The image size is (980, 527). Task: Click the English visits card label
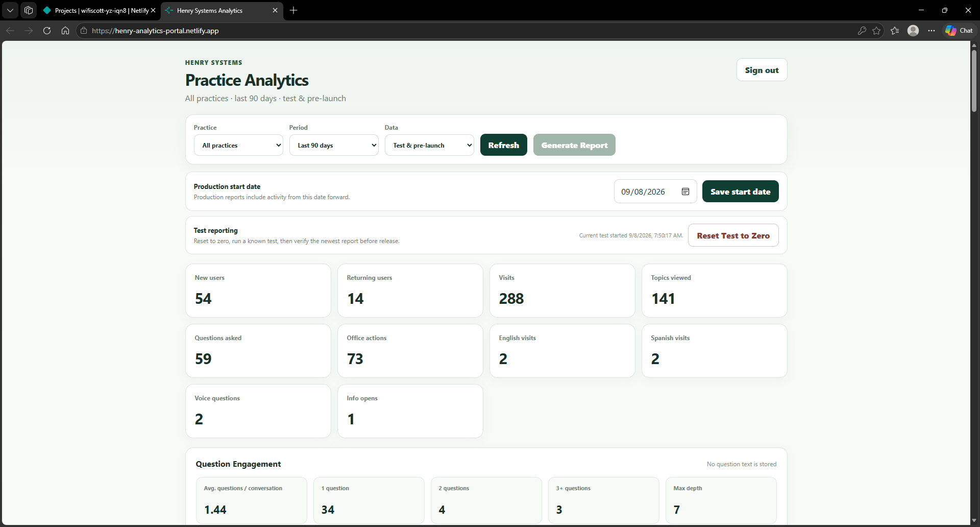tap(517, 338)
